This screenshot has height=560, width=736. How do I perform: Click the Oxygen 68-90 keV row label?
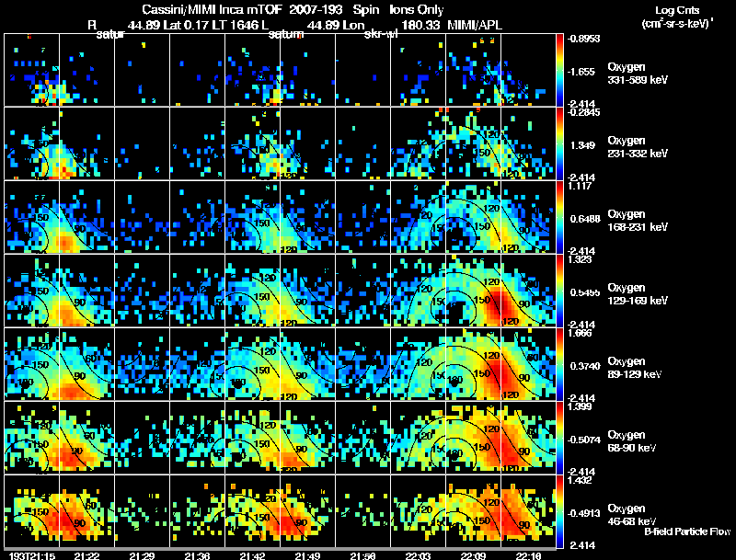(x=632, y=441)
